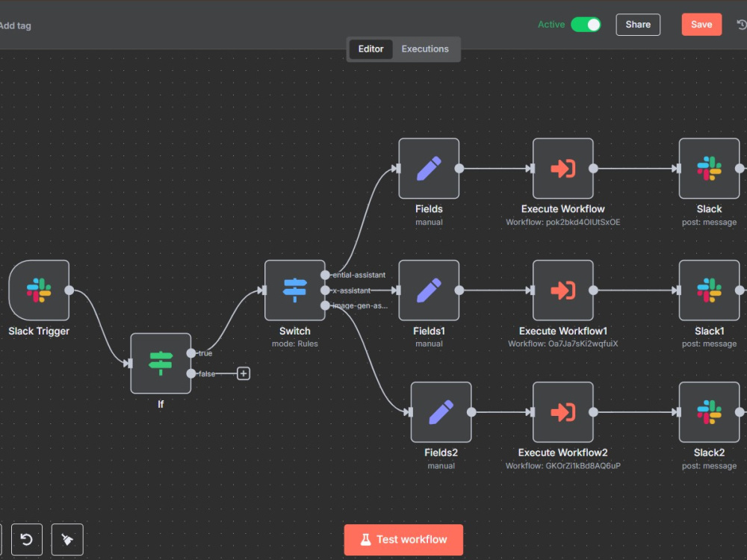Select the Slack post message node
This screenshot has width=747, height=560.
click(x=710, y=168)
